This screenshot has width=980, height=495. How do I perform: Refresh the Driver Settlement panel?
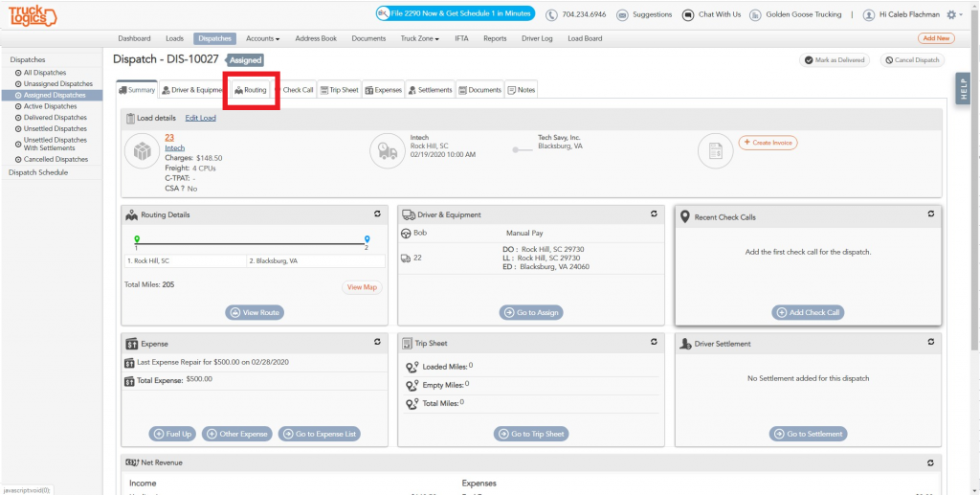pos(930,343)
